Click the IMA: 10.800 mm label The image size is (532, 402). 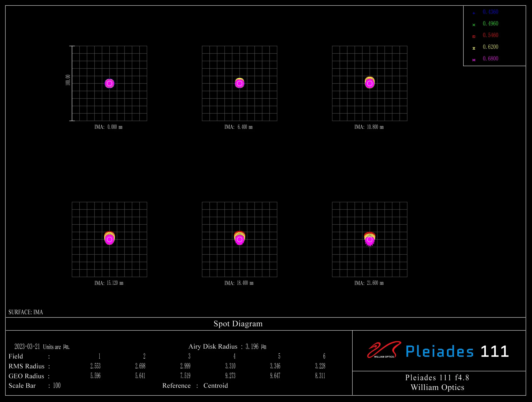369,127
